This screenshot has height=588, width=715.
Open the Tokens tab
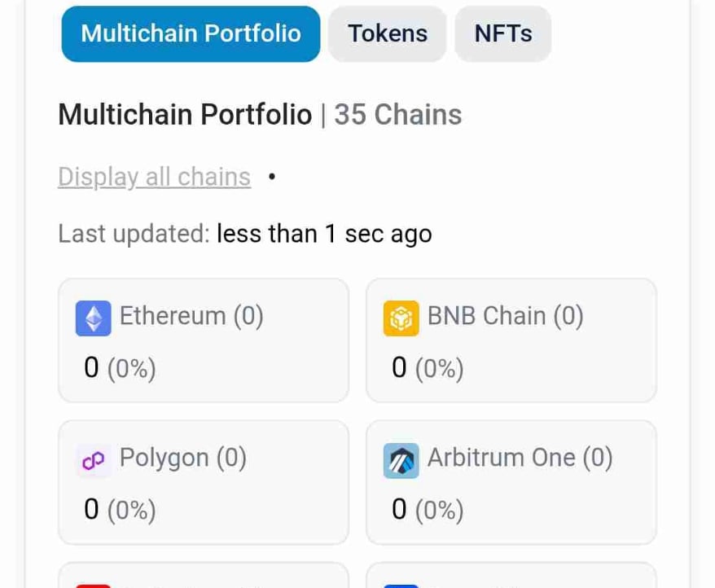tap(388, 33)
